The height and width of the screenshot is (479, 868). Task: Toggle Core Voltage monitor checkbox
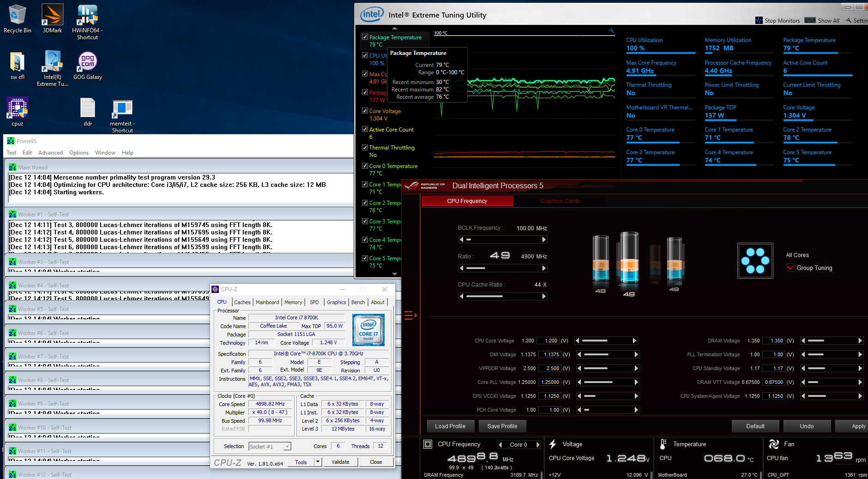[365, 111]
